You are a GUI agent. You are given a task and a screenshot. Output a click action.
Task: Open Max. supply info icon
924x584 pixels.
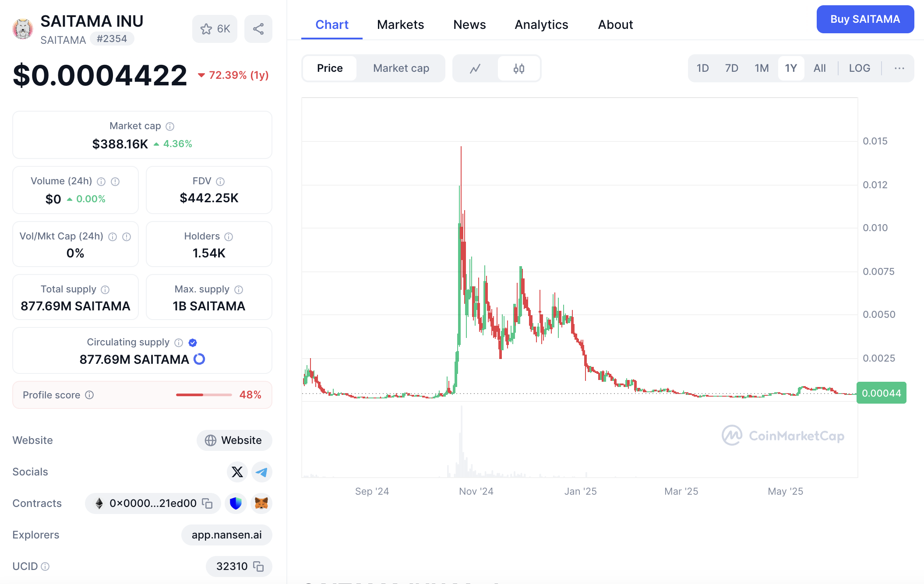tap(239, 290)
